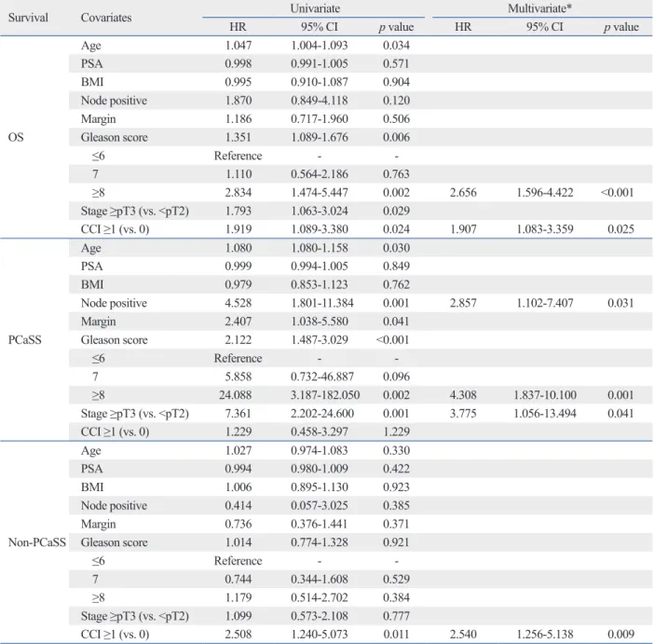
Task: Click the multivariate HR "2.540"
Action: (463, 635)
